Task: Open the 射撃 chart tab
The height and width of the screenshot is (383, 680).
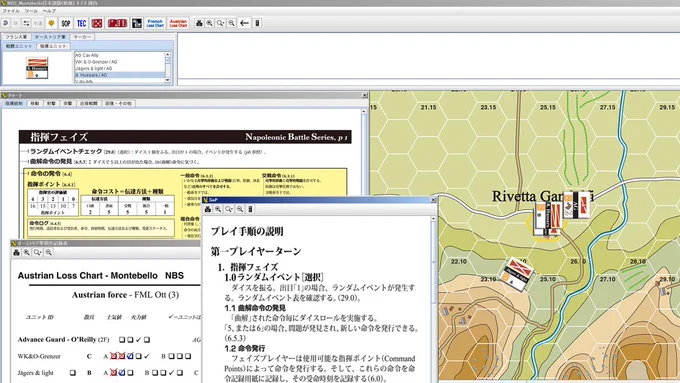Action: tap(51, 103)
